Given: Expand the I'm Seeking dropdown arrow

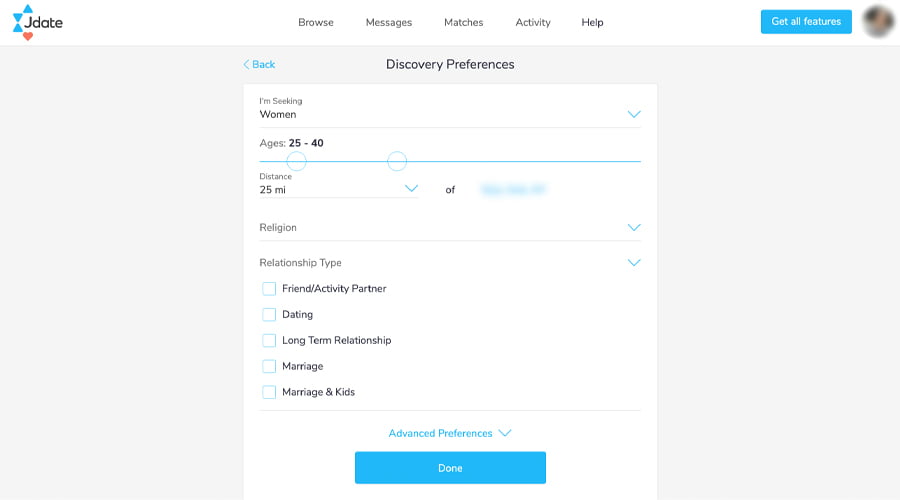Looking at the screenshot, I should (634, 114).
